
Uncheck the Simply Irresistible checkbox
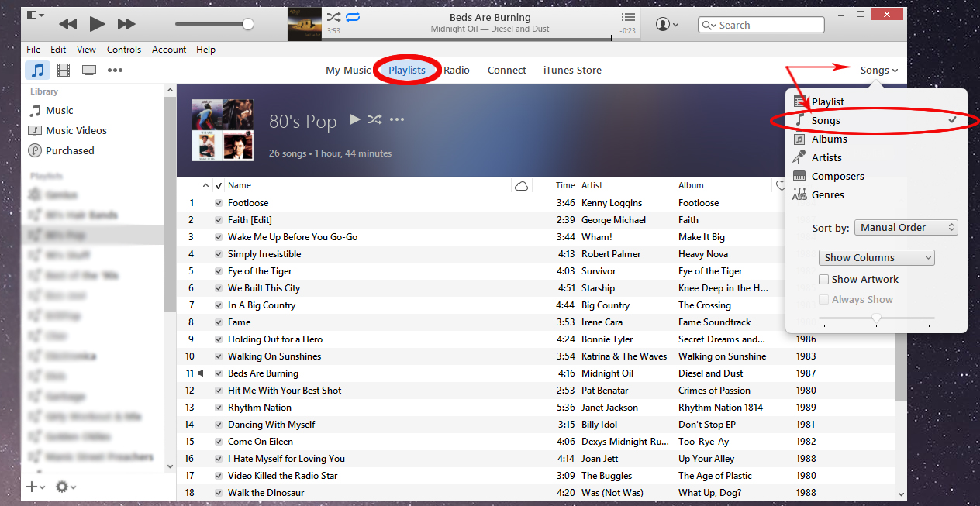[x=219, y=254]
